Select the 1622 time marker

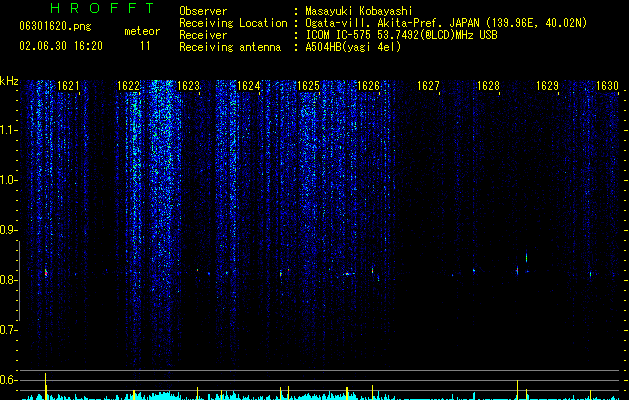pos(128,86)
